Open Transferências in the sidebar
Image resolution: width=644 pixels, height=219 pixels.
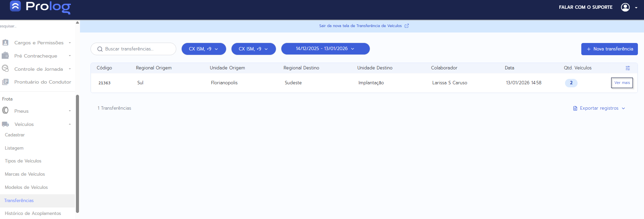coord(19,200)
